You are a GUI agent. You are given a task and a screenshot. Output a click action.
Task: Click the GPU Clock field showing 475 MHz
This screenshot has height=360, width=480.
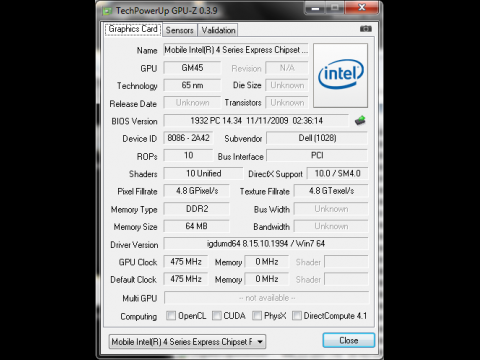(186, 262)
